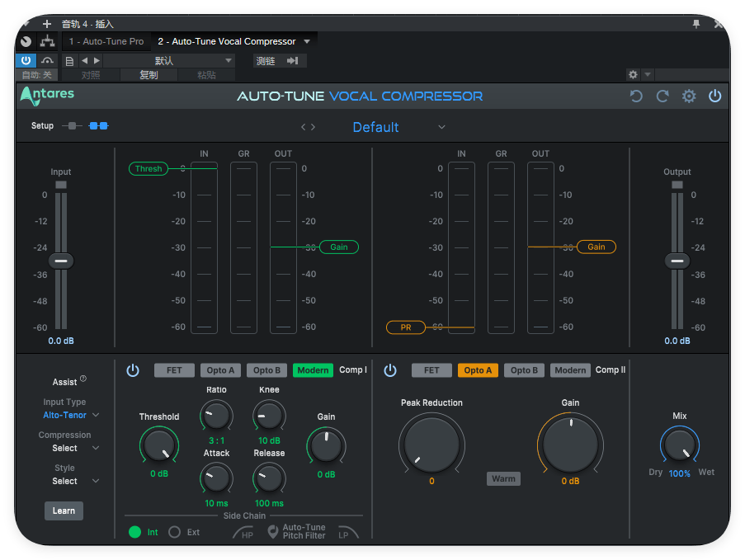
Task: Choose FET mode for Comp I
Action: point(174,370)
